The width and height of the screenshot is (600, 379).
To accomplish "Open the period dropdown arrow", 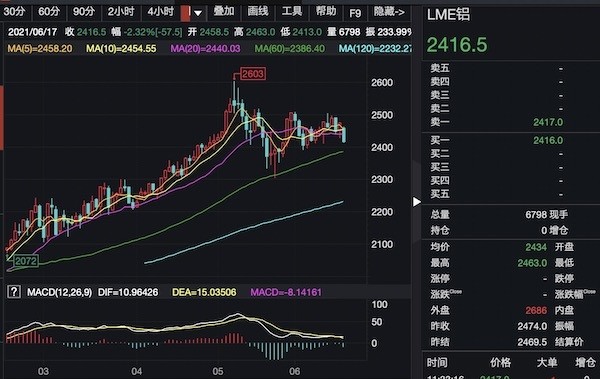I will [198, 13].
